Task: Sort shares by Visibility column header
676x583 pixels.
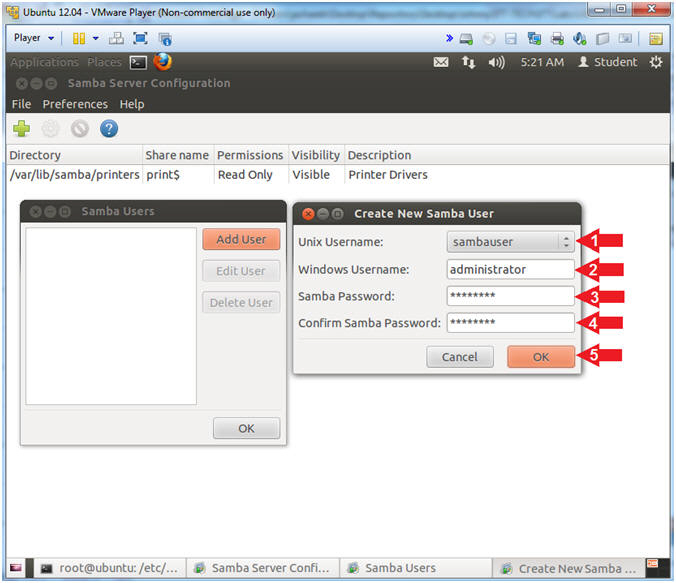Action: [316, 155]
